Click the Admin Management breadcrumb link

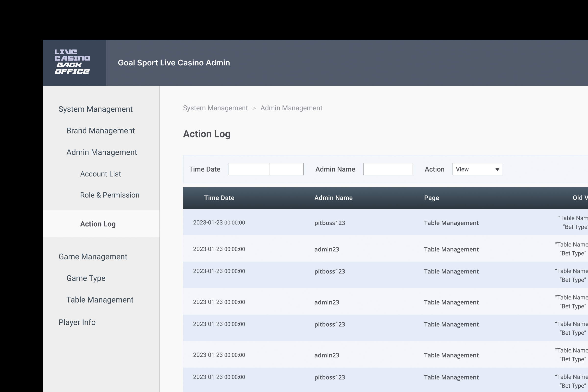click(291, 108)
